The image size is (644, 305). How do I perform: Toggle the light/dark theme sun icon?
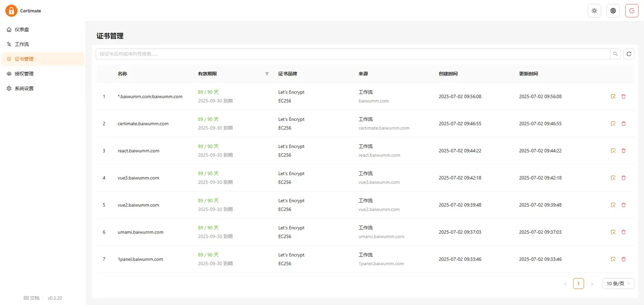(594, 11)
